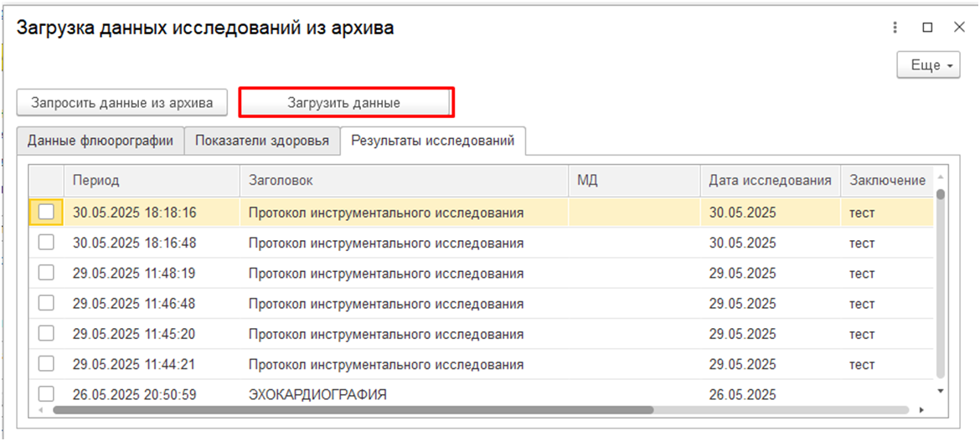Image resolution: width=980 pixels, height=441 pixels.
Task: Switch to "Данные флюорографии" tab
Action: pos(100,141)
